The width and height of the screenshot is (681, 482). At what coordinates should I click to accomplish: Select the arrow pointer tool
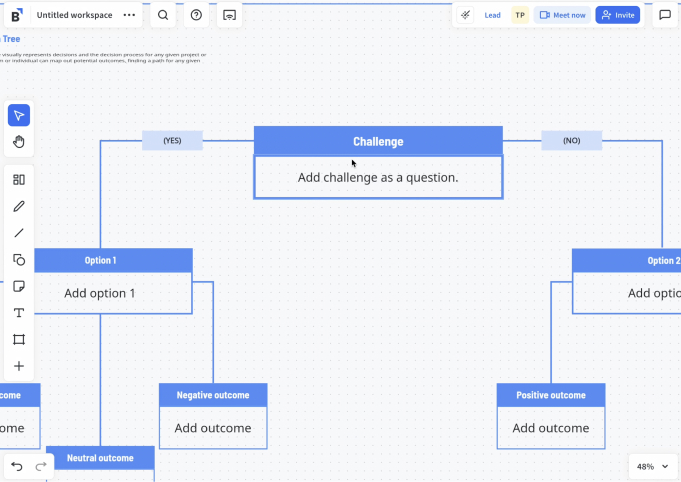(x=18, y=115)
